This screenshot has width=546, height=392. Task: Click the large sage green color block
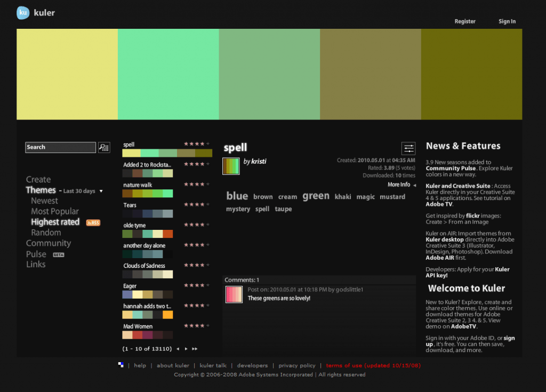tap(269, 74)
